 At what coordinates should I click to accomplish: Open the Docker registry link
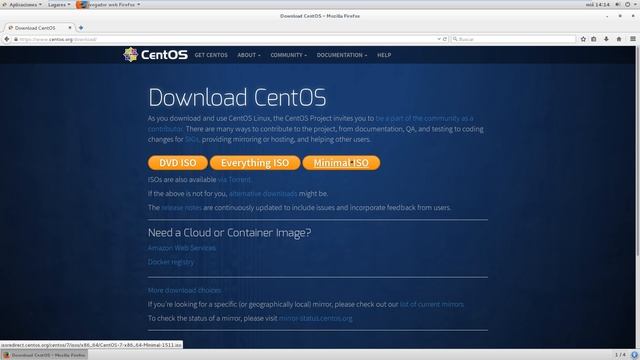coord(171,262)
